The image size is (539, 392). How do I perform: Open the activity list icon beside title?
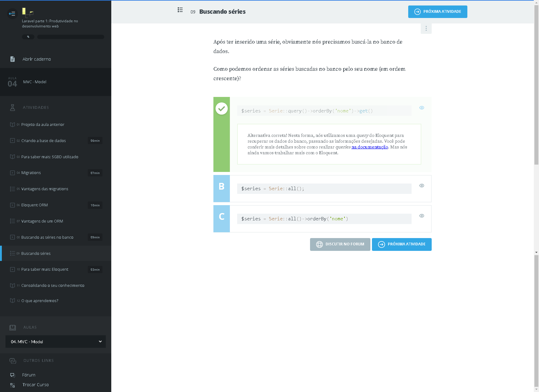click(x=180, y=10)
